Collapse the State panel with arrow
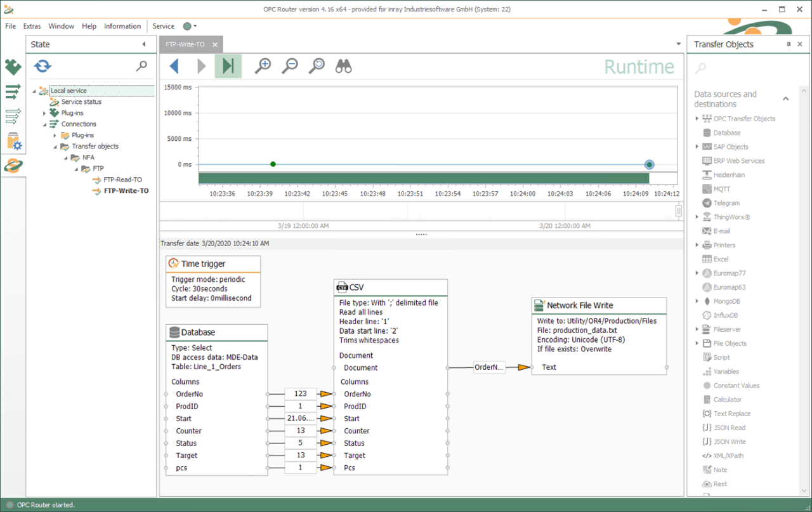The image size is (812, 512). click(x=144, y=44)
